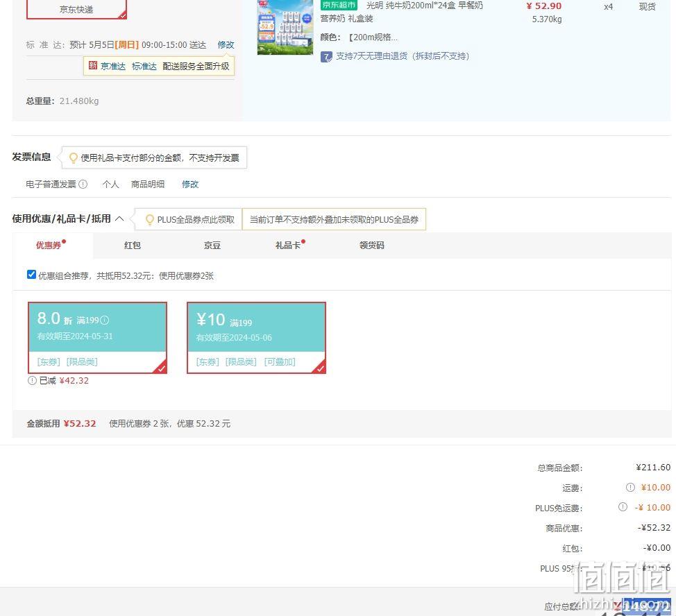Click the 新 badge beside 京准达
Viewport: 676px width, 616px height.
[x=93, y=65]
